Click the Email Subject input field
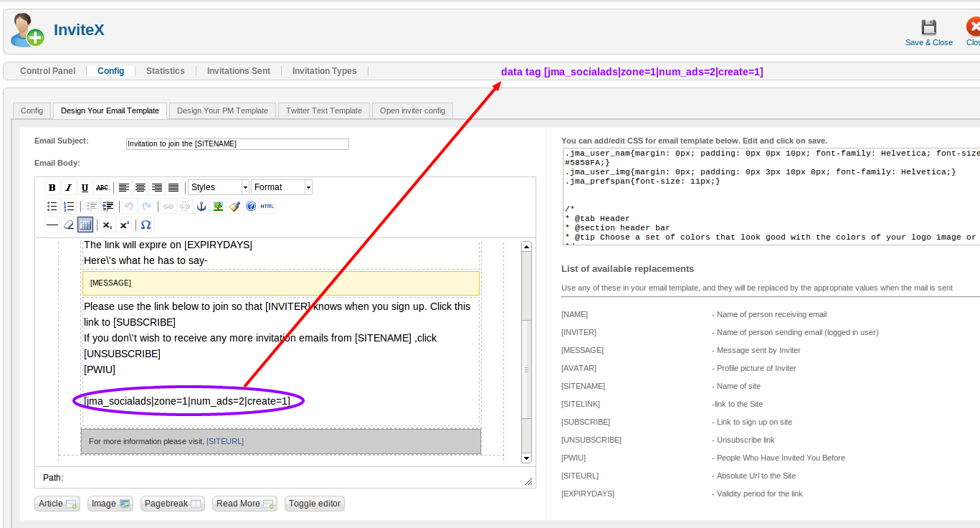 [237, 144]
